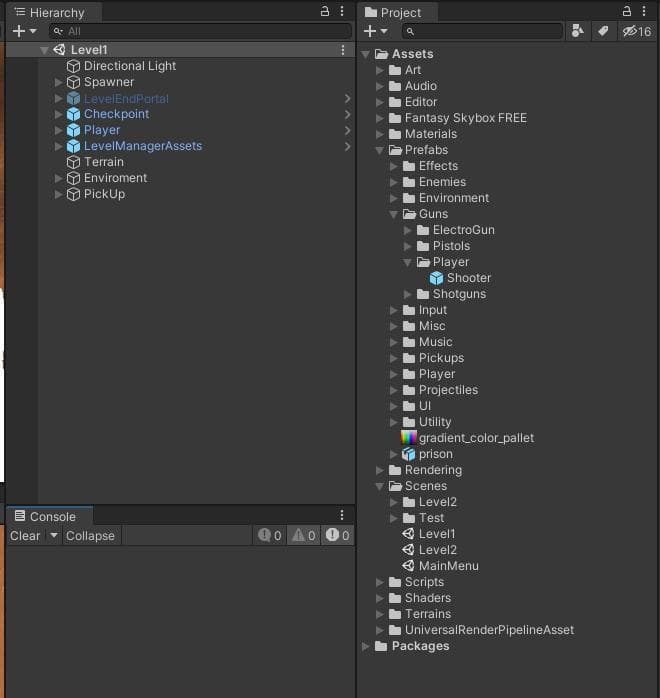Viewport: 660px width, 698px height.
Task: Toggle hidden packages visibility showing 16
Action: pos(637,32)
